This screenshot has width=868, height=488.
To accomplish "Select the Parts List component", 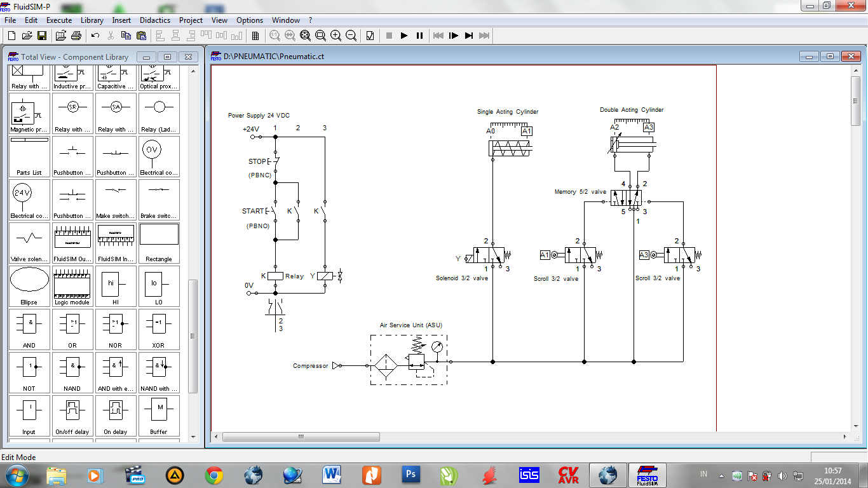I will point(29,156).
